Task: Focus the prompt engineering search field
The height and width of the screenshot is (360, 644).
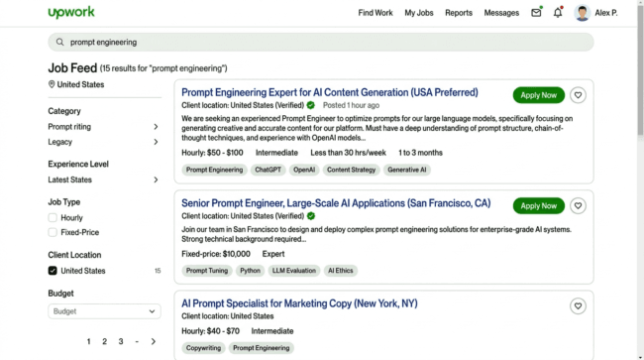Action: pos(321,42)
